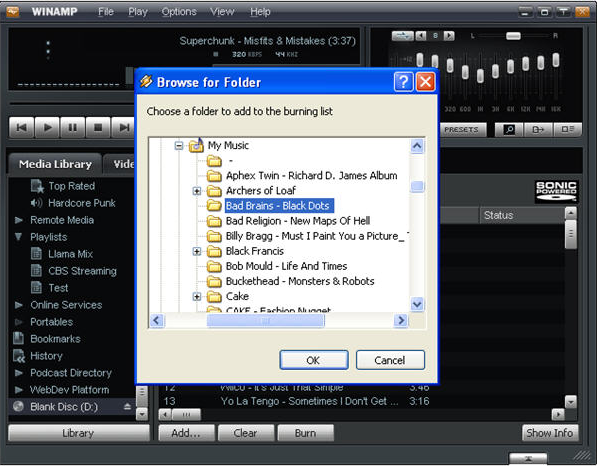The image size is (597, 467).
Task: Click the Status column header
Action: click(522, 215)
